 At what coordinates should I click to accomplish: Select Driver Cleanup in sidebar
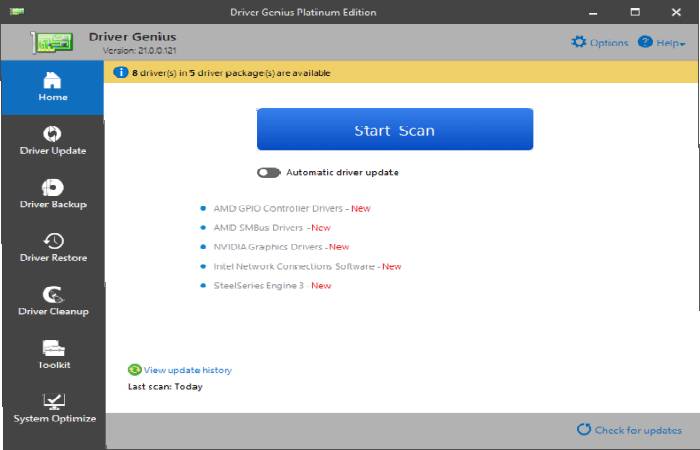click(x=53, y=302)
